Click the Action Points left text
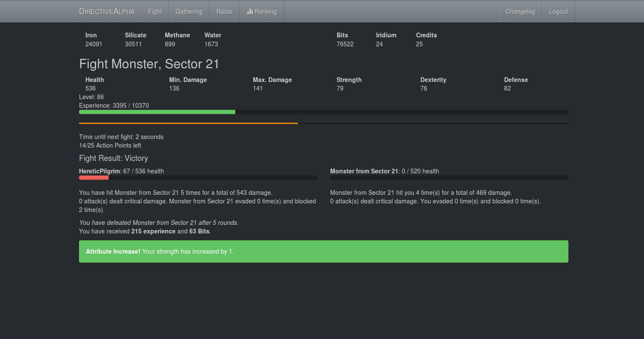Screen dimensions: 644x339 (x=110, y=145)
